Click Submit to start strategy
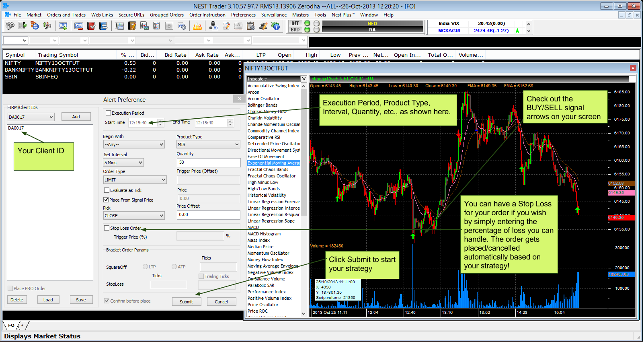The width and height of the screenshot is (644, 342). click(x=187, y=302)
